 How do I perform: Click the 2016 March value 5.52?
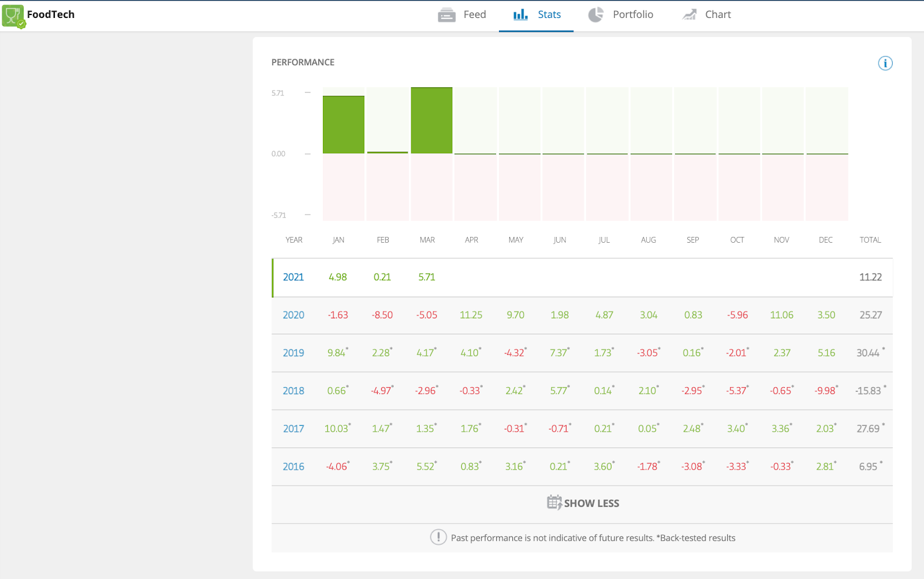[425, 467]
